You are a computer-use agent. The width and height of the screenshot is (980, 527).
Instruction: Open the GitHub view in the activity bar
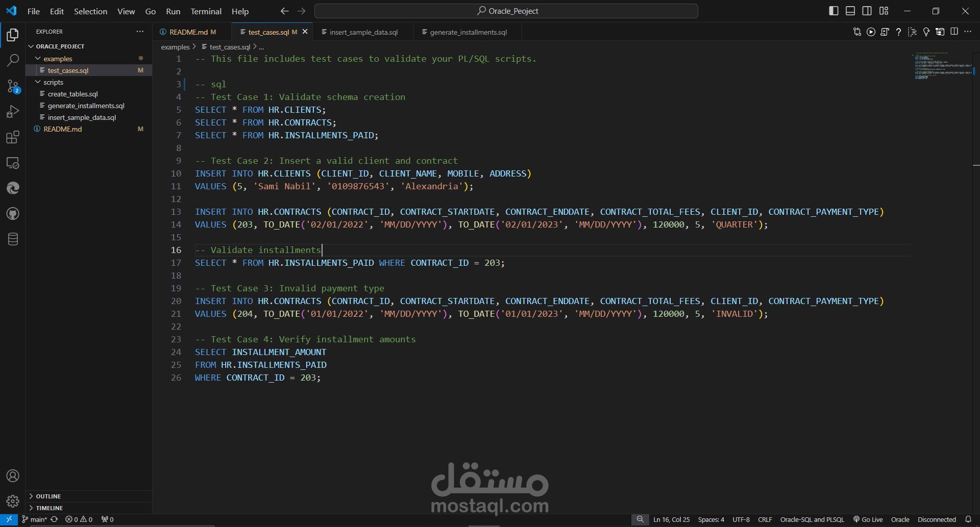13,214
